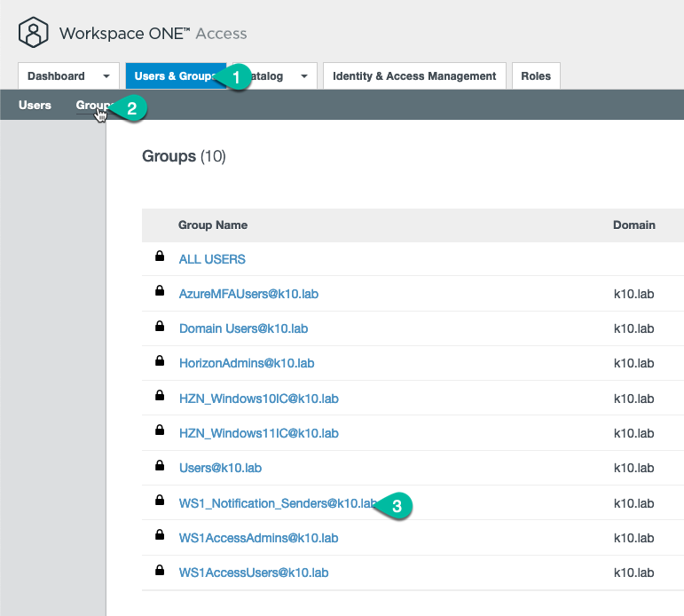Click the Groups (10) heading
Viewport: 684px width, 616px height.
point(184,156)
